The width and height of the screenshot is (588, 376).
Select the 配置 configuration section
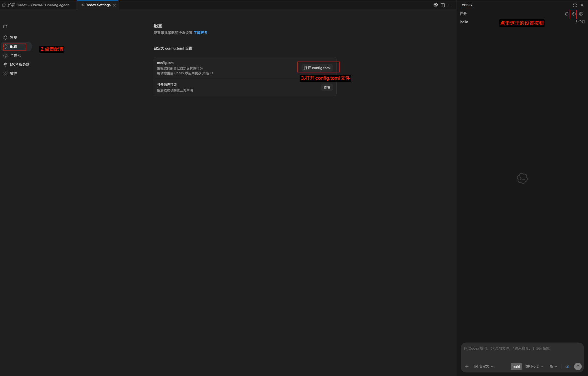(16, 47)
